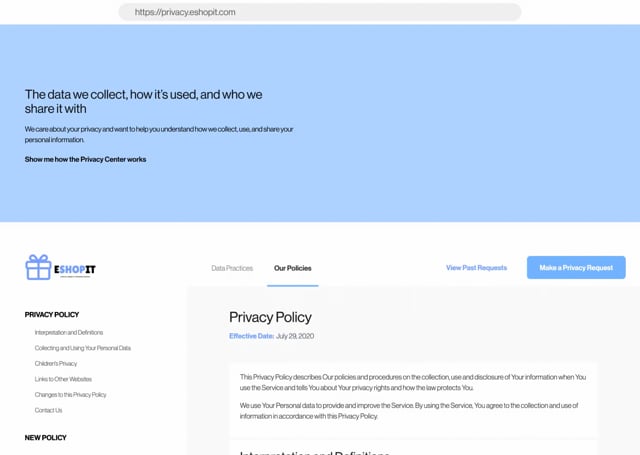
Task: Click the first Privacy Policy description paragraph
Action: [x=413, y=382]
